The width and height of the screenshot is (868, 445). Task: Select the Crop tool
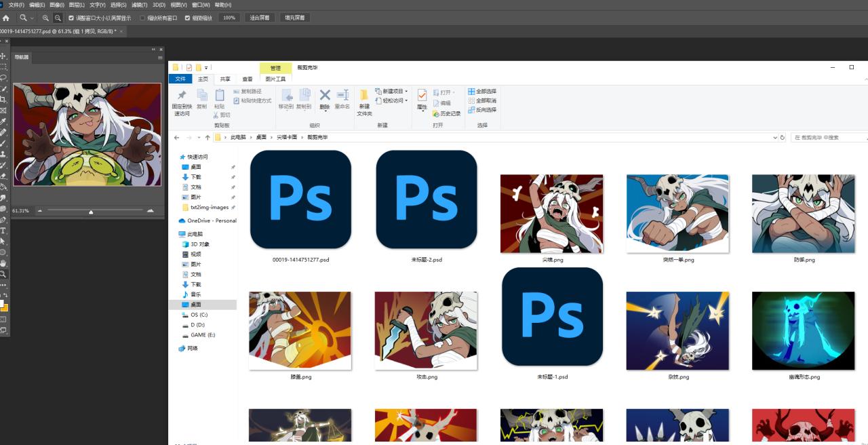[x=3, y=100]
